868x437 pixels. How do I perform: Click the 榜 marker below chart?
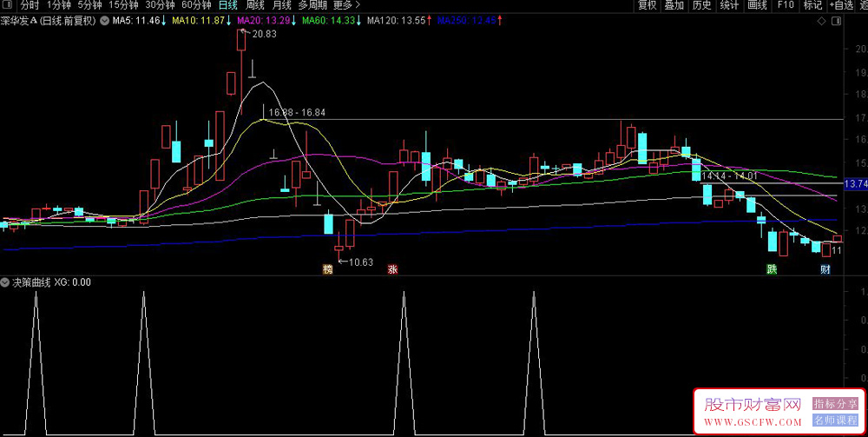point(328,269)
